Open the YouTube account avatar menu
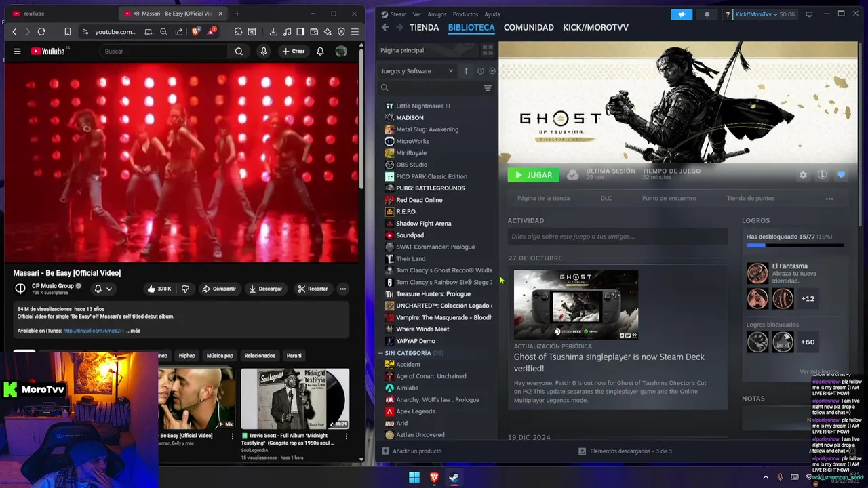Viewport: 868px width, 488px height. pyautogui.click(x=341, y=52)
